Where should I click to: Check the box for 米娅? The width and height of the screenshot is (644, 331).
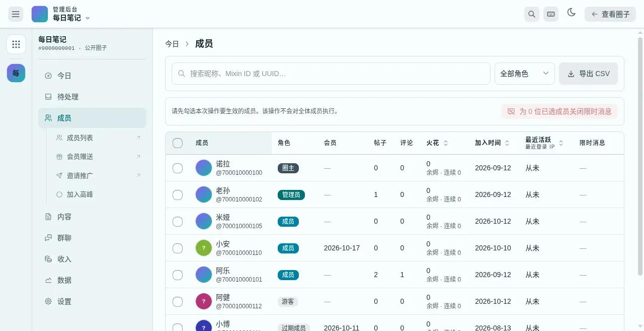tap(178, 222)
